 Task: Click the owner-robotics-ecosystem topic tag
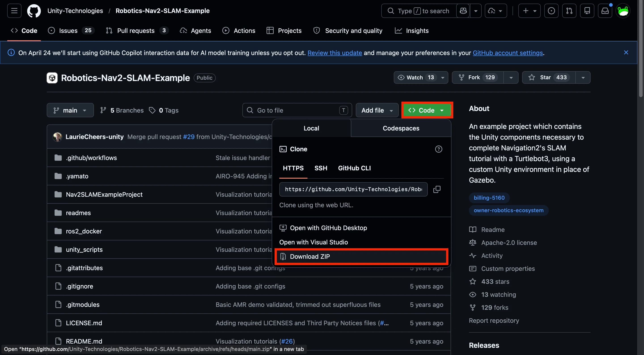coord(508,210)
